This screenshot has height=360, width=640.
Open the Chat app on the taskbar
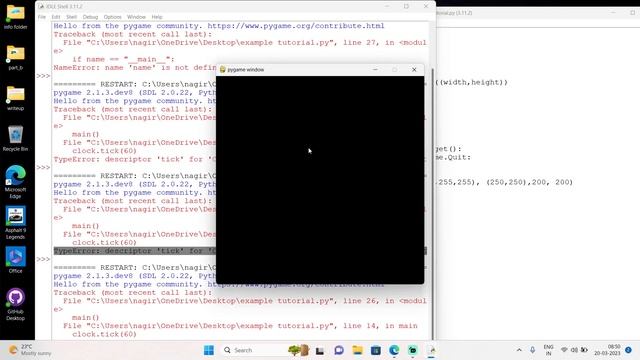pyautogui.click(x=338, y=350)
